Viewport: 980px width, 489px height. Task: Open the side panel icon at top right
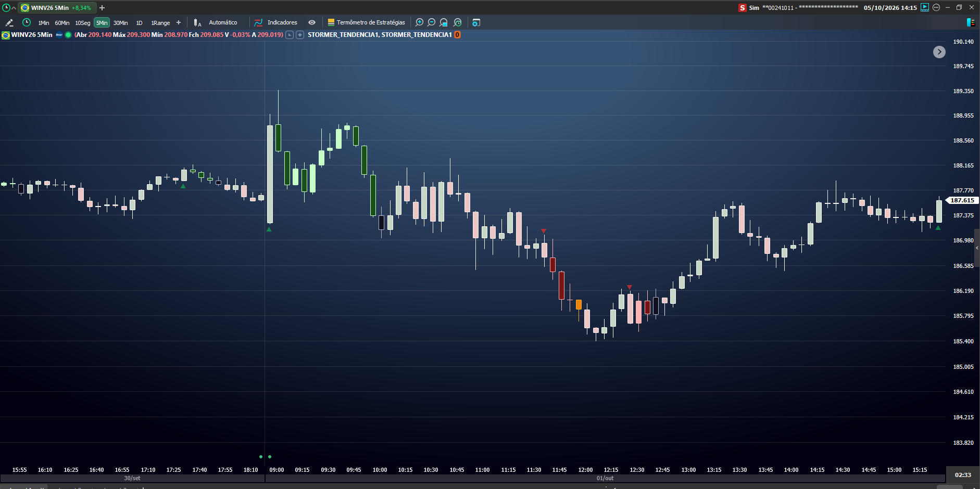click(x=971, y=22)
